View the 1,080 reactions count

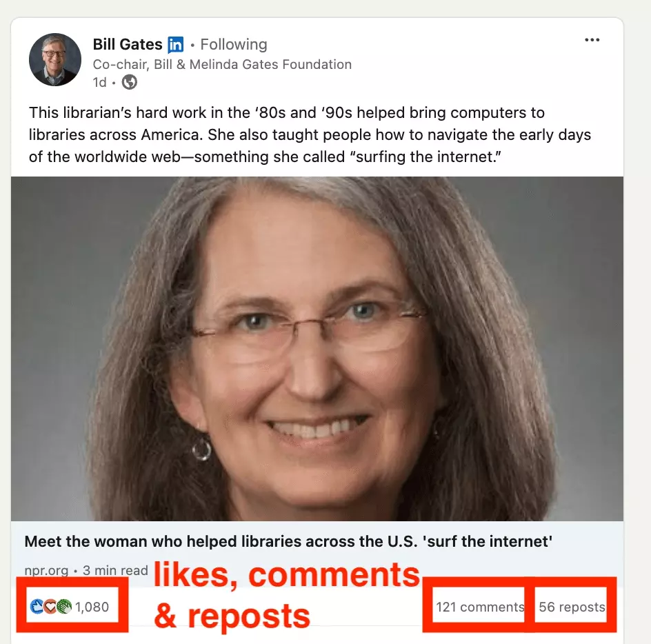92,607
